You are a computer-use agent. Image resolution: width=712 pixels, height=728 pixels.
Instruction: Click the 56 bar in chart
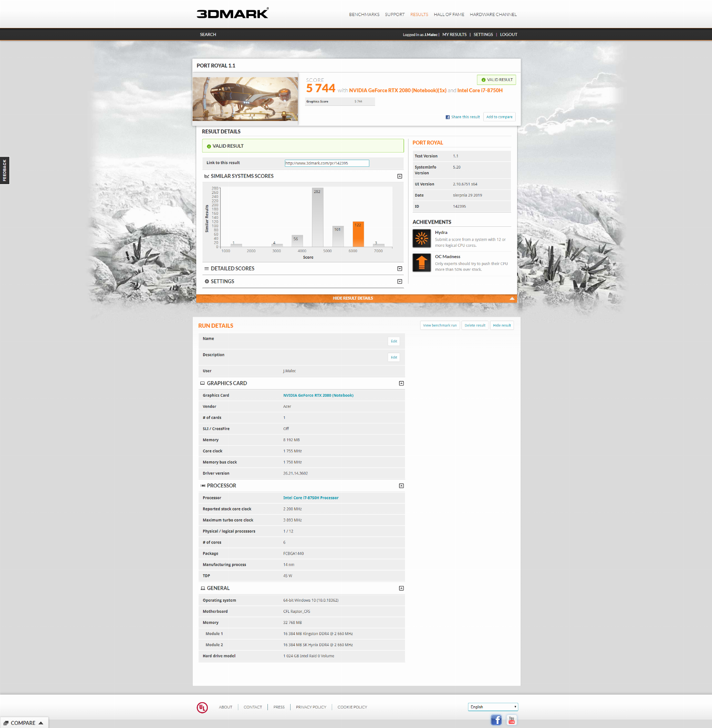point(297,241)
